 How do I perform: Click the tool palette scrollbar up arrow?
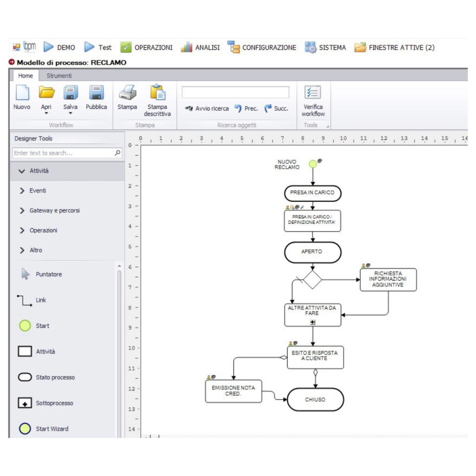coord(119,266)
